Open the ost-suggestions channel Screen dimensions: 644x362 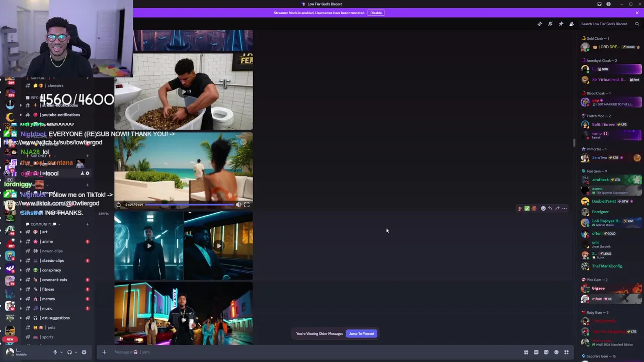click(x=55, y=318)
